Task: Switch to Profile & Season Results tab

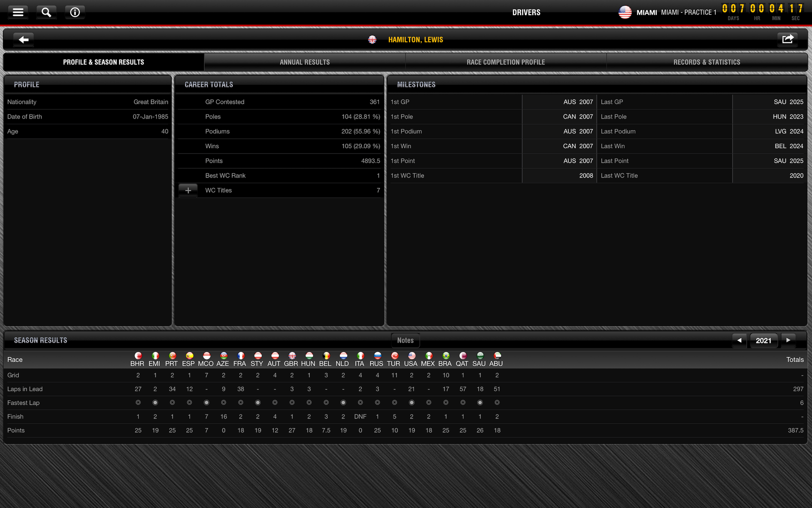Action: 104,62
